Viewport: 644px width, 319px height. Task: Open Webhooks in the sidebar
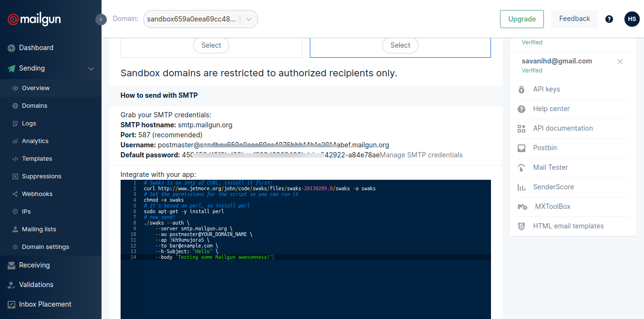[x=37, y=194]
